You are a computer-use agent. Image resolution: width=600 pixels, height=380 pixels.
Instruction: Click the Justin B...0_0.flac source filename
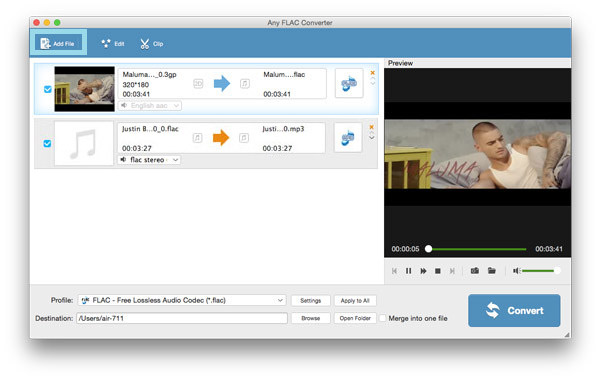[150, 129]
